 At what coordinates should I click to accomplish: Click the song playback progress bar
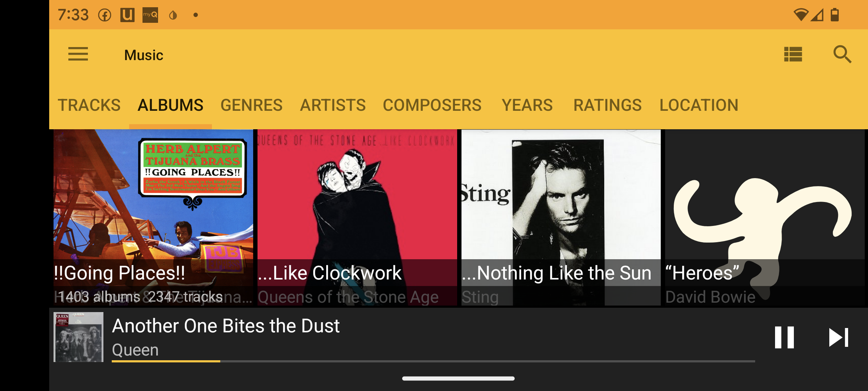[433, 361]
